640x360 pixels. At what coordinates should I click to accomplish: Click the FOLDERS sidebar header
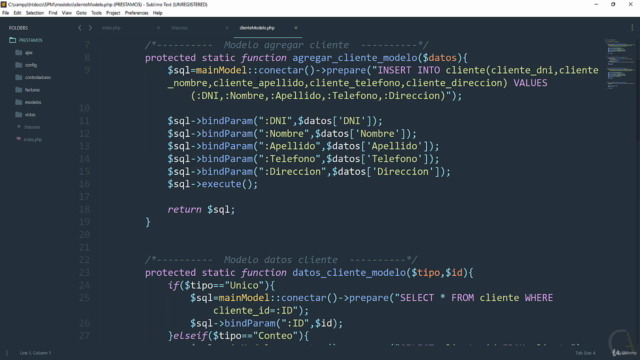[x=18, y=28]
